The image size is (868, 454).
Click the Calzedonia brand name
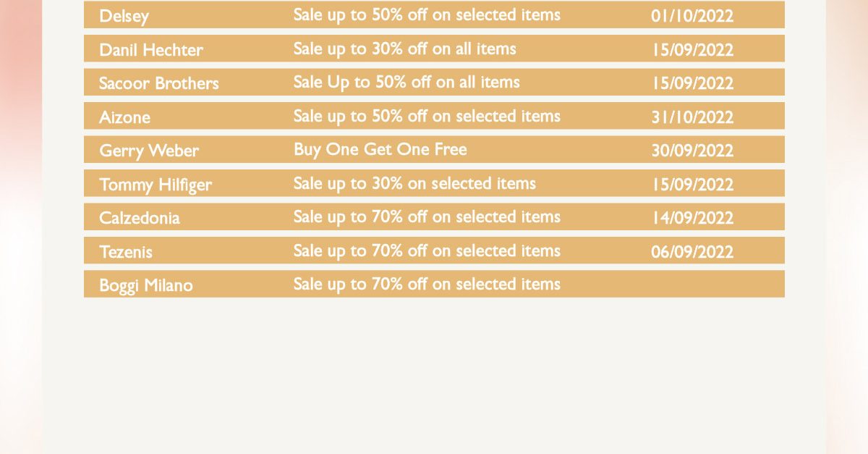pyautogui.click(x=140, y=218)
